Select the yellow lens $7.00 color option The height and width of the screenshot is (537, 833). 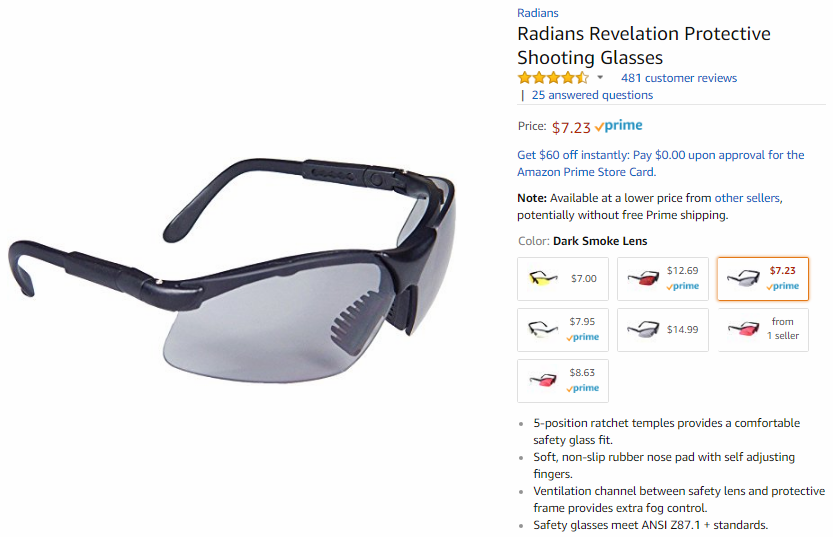563,279
